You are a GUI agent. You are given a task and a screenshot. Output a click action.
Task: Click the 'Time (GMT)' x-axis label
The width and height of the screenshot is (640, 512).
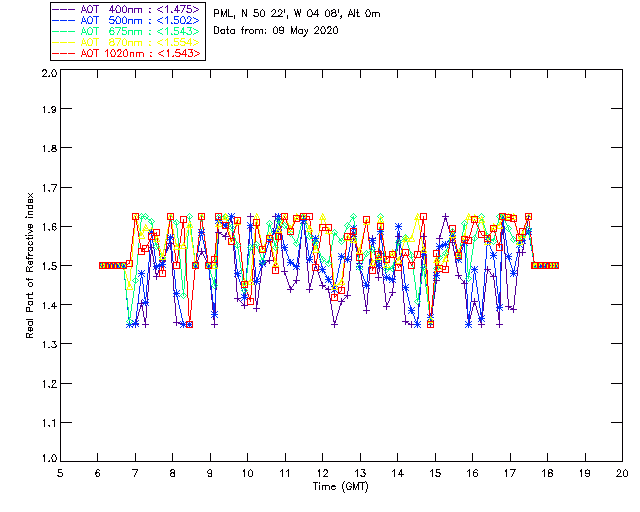[341, 486]
